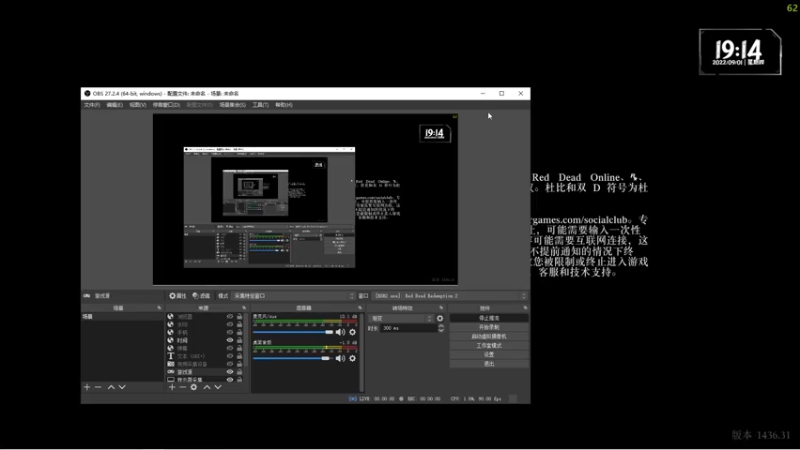The image size is (800, 450).
Task: Toggle visibility eye of 手柄 source
Action: [230, 332]
